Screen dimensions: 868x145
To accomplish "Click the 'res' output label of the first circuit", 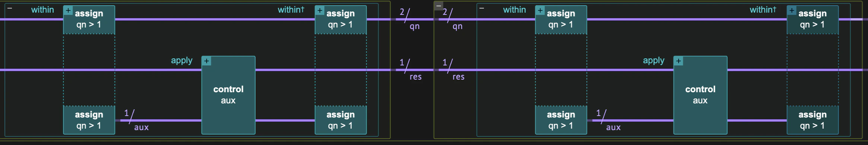I will (416, 77).
